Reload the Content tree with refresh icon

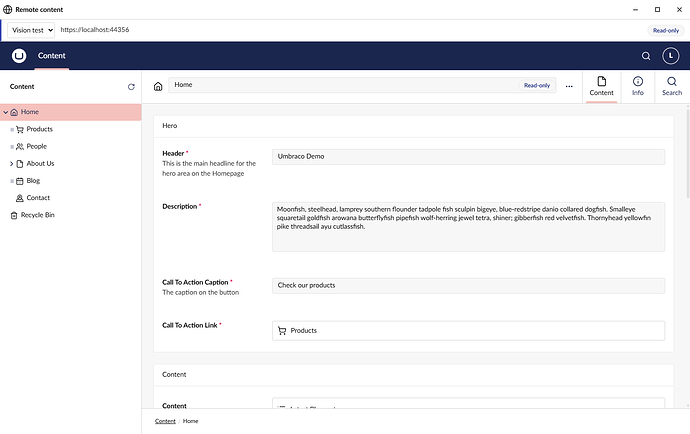pos(131,87)
